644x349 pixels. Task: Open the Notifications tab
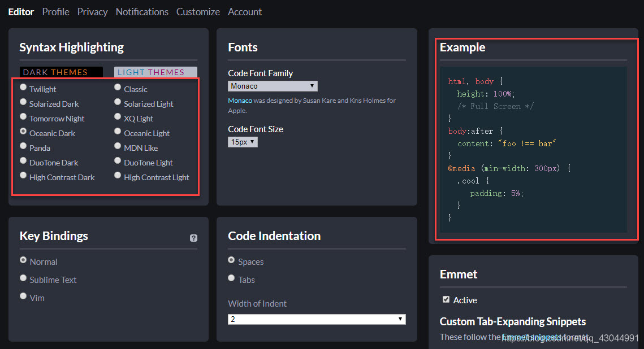(x=142, y=12)
